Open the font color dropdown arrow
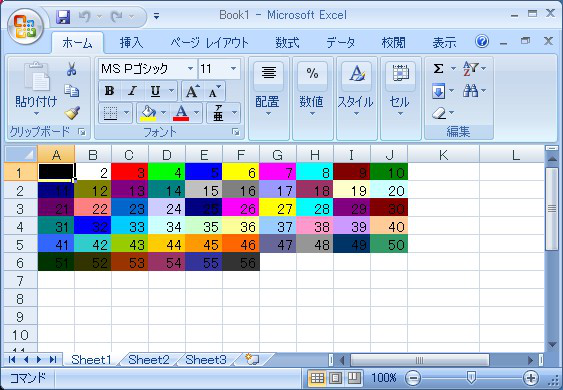The image size is (563, 390). pos(196,113)
